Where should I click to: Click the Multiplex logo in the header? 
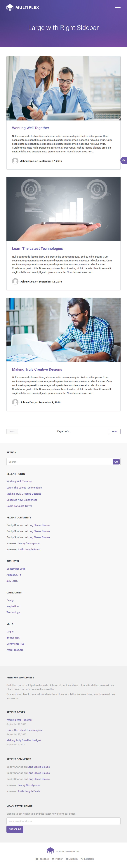tap(22, 7)
